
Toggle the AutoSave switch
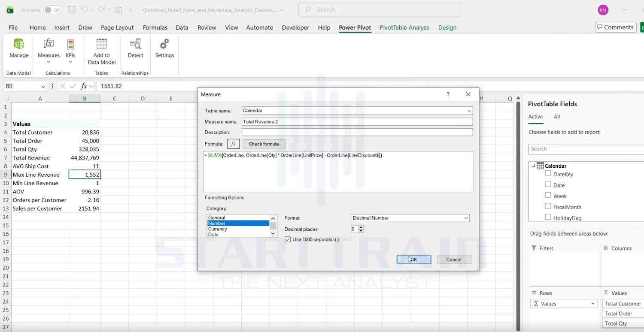[x=53, y=10]
